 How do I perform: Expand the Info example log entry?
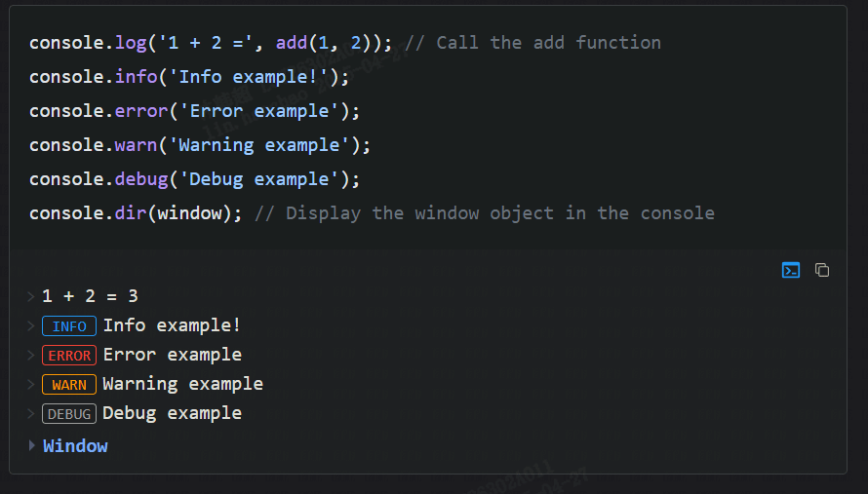(32, 325)
